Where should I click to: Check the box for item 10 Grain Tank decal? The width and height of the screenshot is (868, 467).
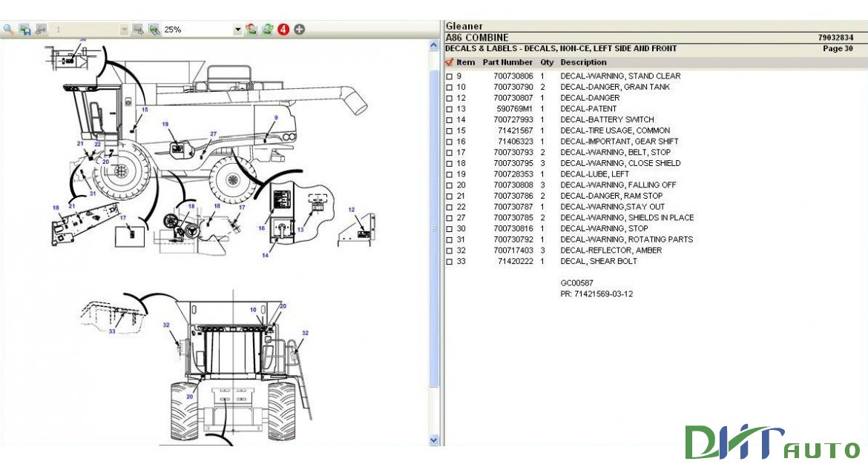click(450, 87)
